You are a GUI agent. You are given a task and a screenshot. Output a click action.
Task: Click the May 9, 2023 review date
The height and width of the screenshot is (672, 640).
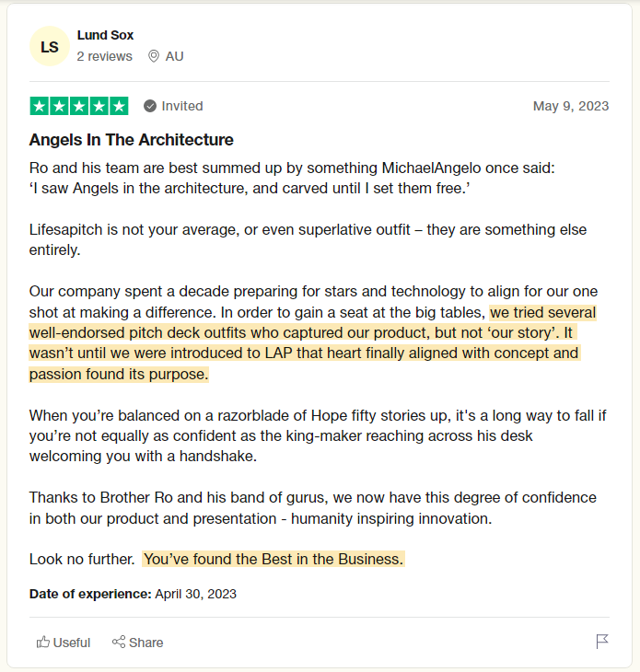tap(571, 106)
